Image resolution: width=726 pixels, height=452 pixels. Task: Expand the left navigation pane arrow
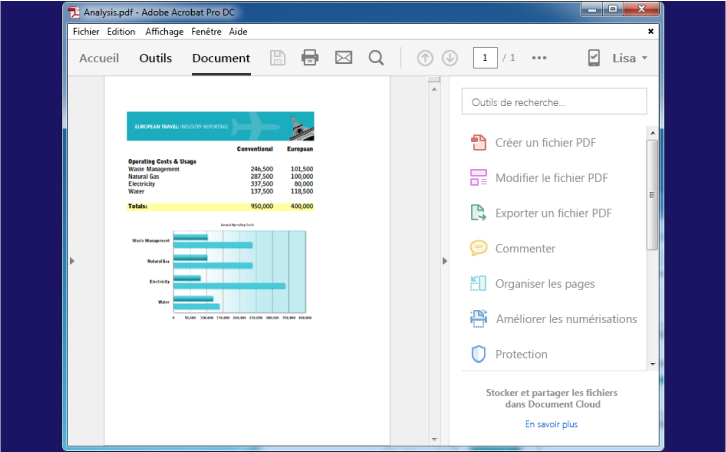tap(72, 261)
